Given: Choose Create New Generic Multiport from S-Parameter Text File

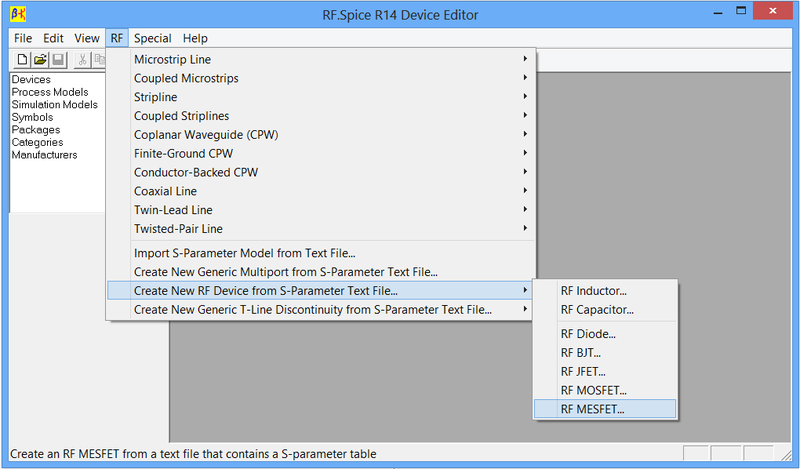Looking at the screenshot, I should pyautogui.click(x=321, y=272).
